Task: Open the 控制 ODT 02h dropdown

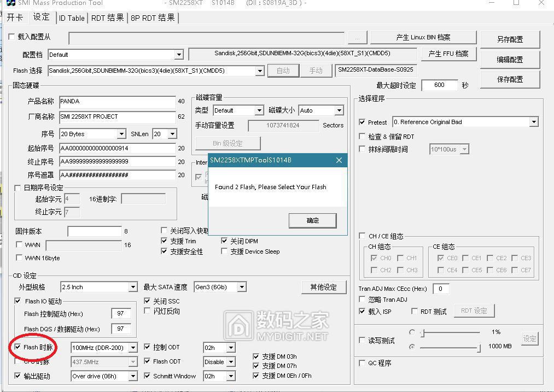Action: click(x=231, y=348)
